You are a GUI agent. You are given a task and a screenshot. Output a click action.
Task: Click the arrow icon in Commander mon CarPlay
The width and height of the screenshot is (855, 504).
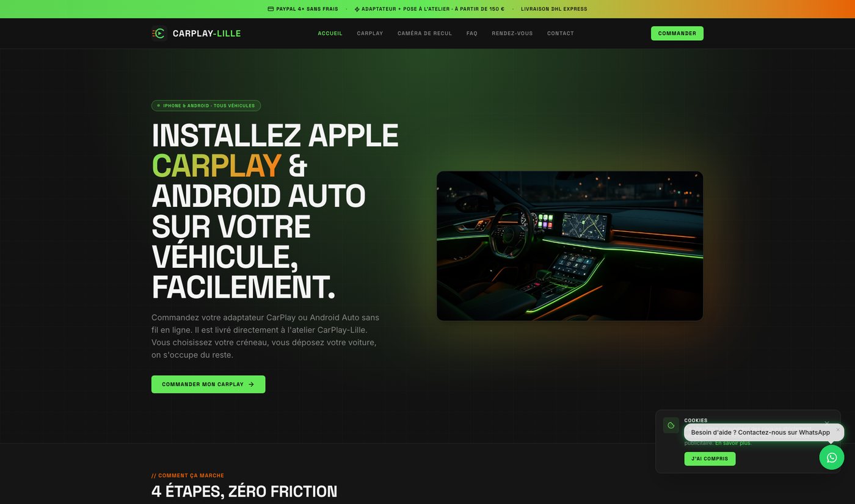251,384
